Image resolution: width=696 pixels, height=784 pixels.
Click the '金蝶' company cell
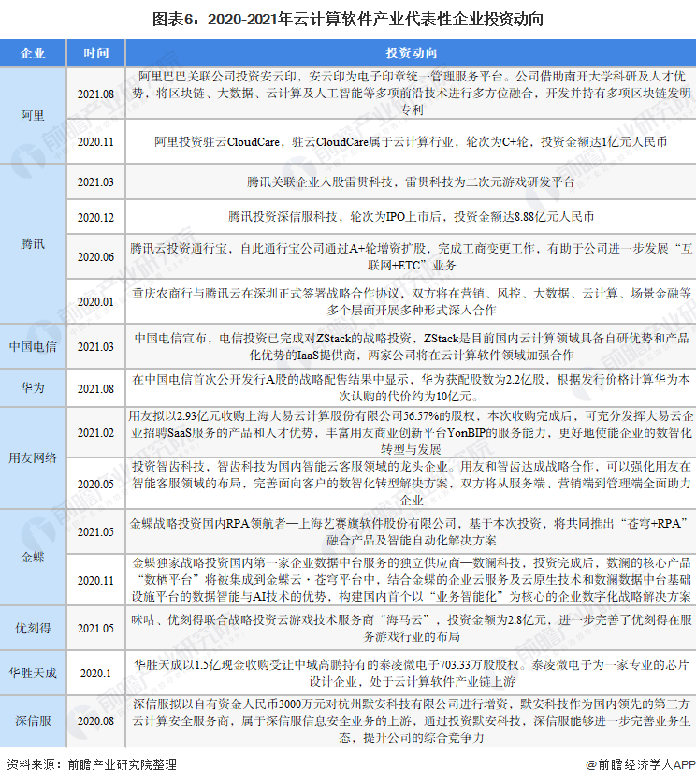[x=33, y=557]
